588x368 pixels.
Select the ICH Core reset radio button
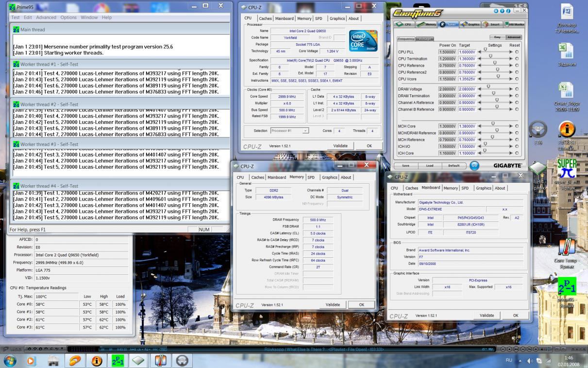tap(517, 153)
